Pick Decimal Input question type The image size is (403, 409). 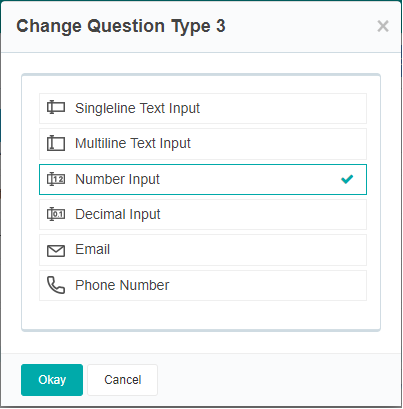203,215
